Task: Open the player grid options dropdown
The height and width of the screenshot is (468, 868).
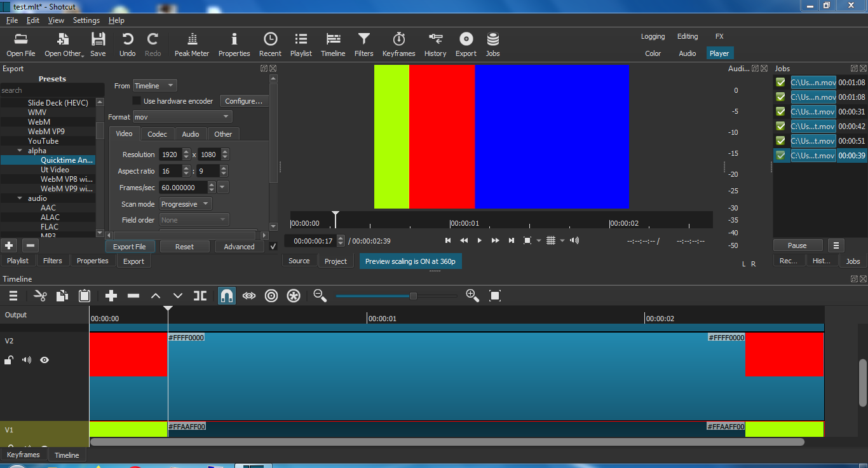Action: (x=562, y=240)
